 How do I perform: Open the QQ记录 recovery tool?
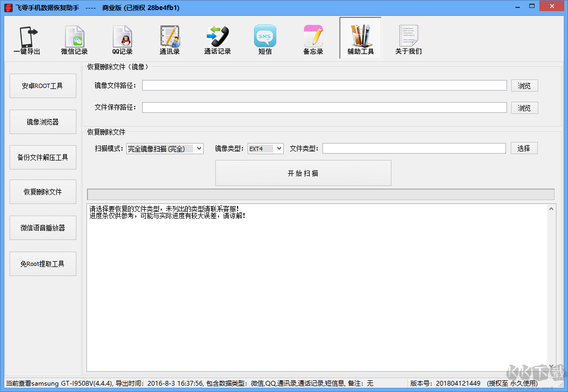click(x=122, y=38)
